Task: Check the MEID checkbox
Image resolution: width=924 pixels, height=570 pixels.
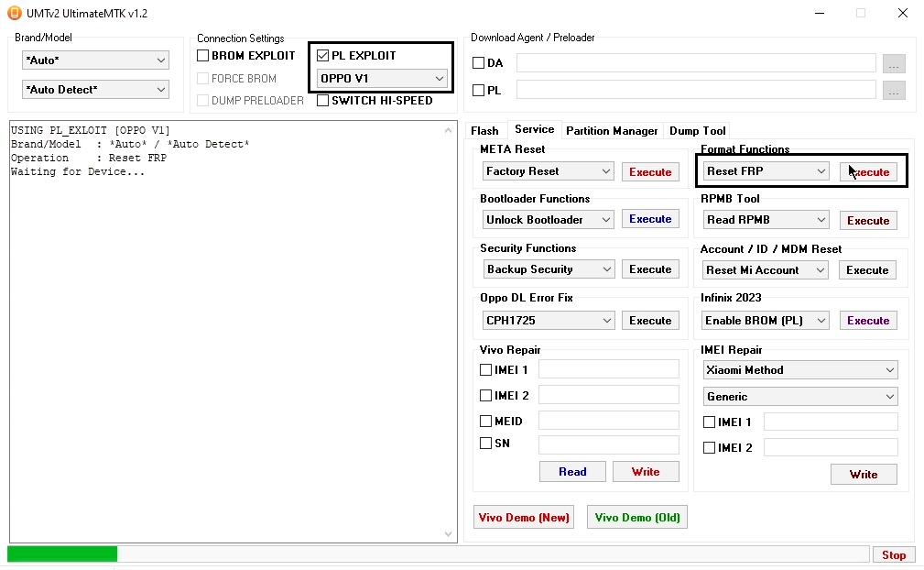Action: pyautogui.click(x=485, y=421)
